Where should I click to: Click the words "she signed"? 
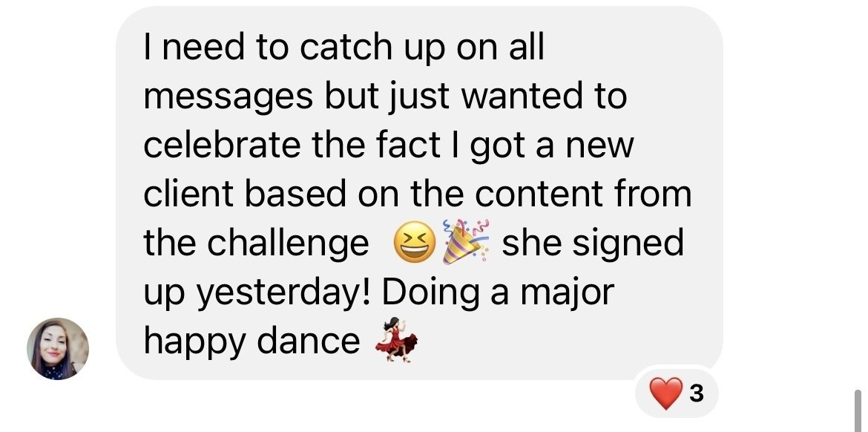592,243
